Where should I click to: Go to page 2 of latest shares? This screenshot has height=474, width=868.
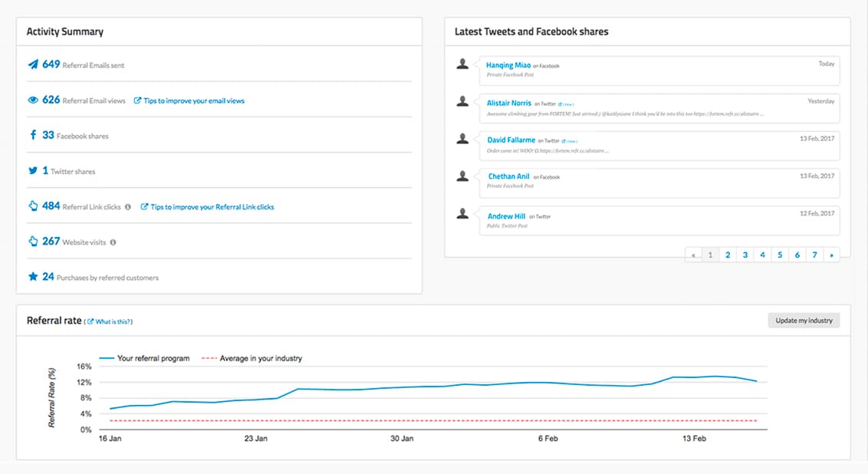[x=727, y=255]
